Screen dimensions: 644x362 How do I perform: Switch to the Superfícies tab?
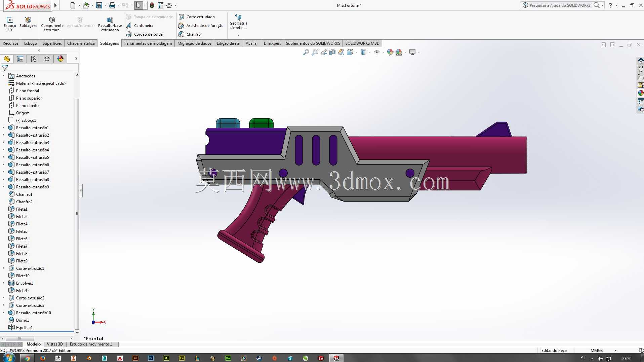click(52, 43)
